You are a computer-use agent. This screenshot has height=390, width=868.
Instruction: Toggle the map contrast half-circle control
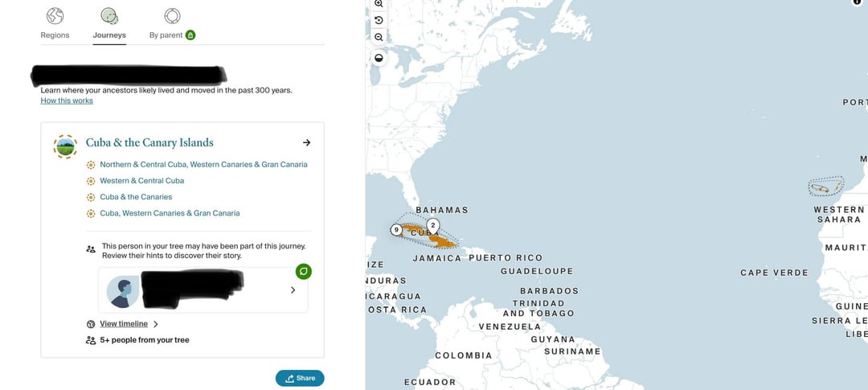[379, 58]
